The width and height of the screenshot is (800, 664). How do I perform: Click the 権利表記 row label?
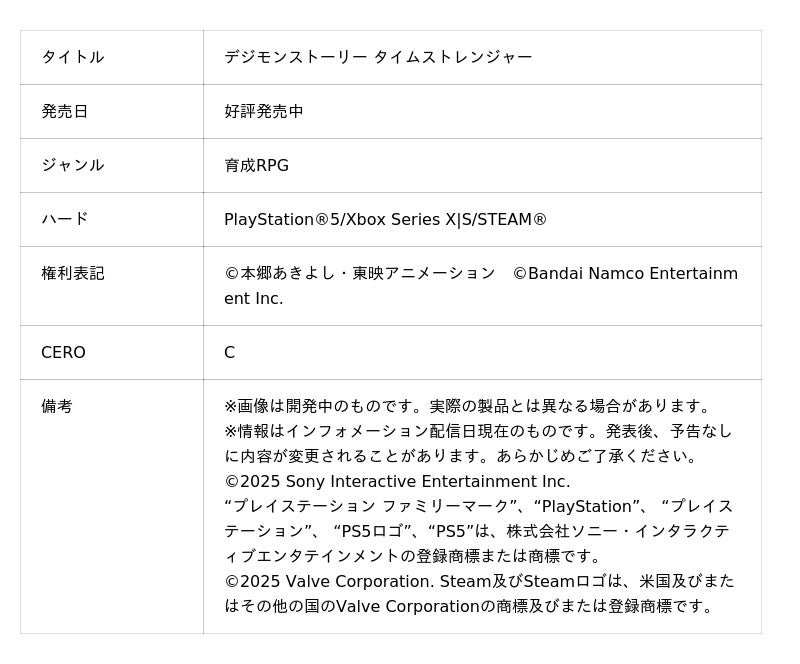pos(72,273)
